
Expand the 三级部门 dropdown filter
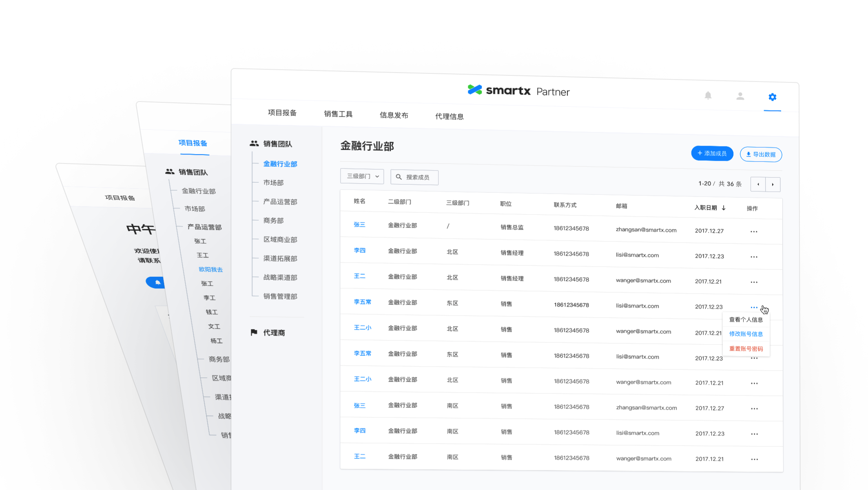(x=362, y=176)
